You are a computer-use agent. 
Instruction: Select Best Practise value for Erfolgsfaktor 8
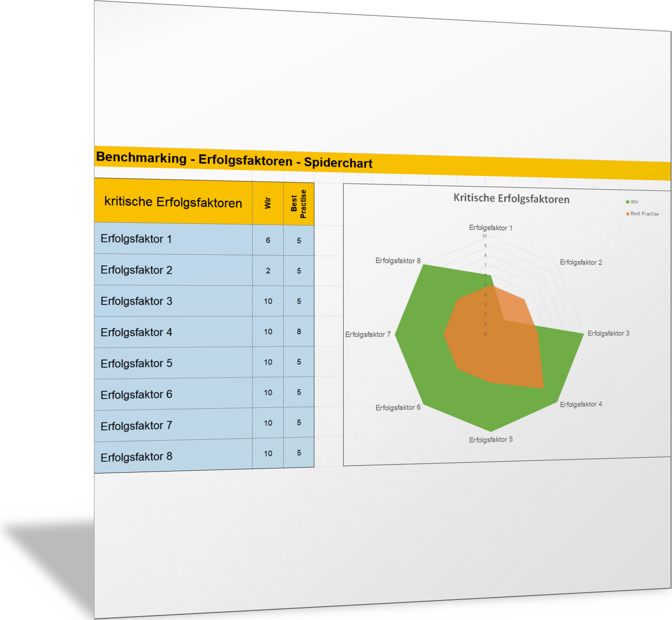pyautogui.click(x=299, y=453)
